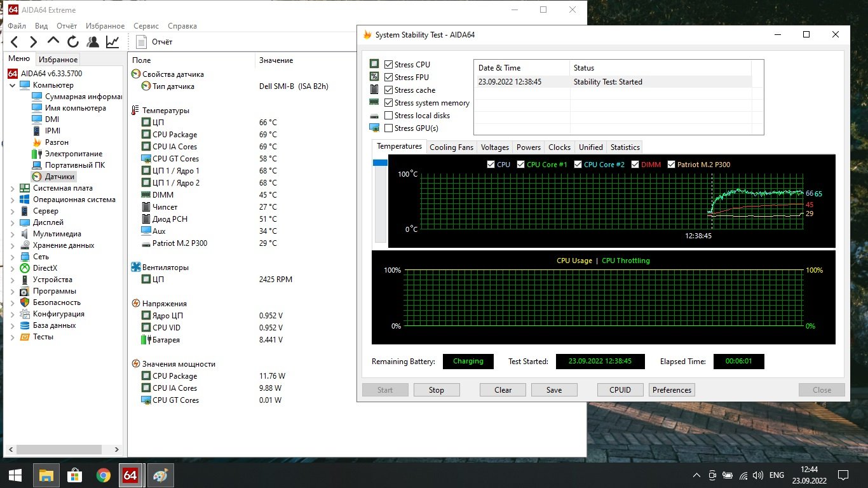Image resolution: width=868 pixels, height=488 pixels.
Task: Open the notification center icon
Action: click(843, 475)
